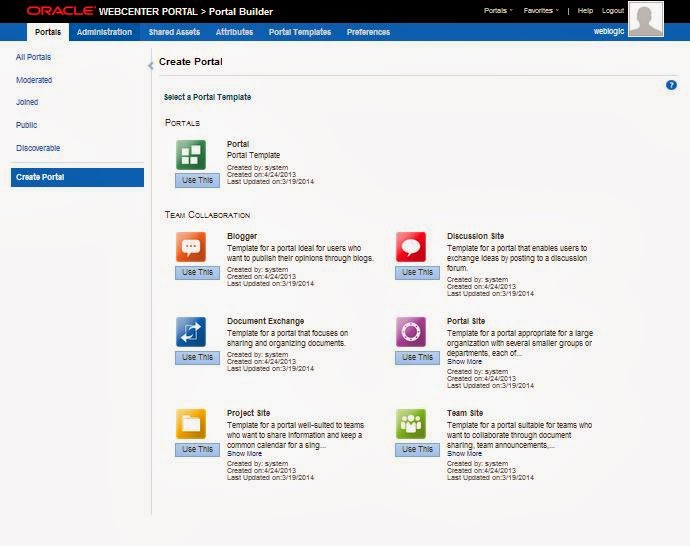Click the red Discussion Site template icon
The image size is (690, 546).
tap(411, 247)
